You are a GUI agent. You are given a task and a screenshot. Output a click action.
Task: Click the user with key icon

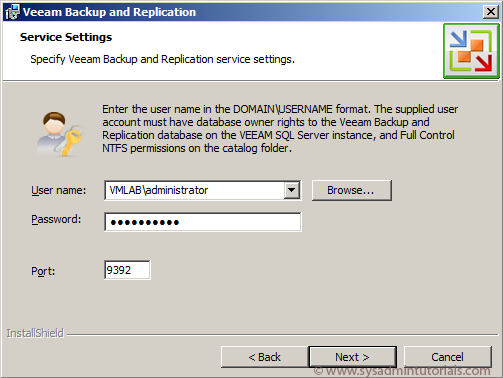pyautogui.click(x=60, y=134)
